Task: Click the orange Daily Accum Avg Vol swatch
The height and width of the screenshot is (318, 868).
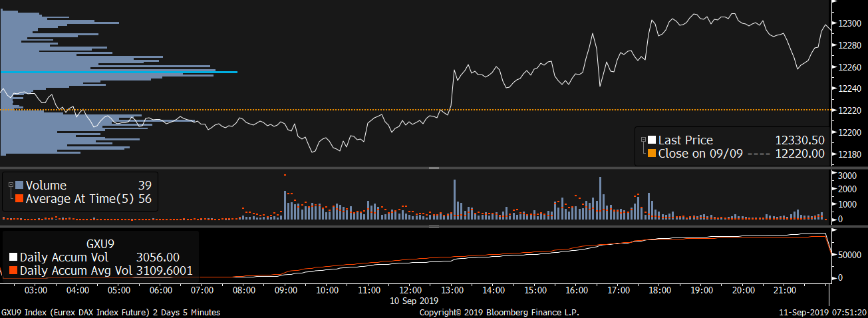Action: [13, 271]
